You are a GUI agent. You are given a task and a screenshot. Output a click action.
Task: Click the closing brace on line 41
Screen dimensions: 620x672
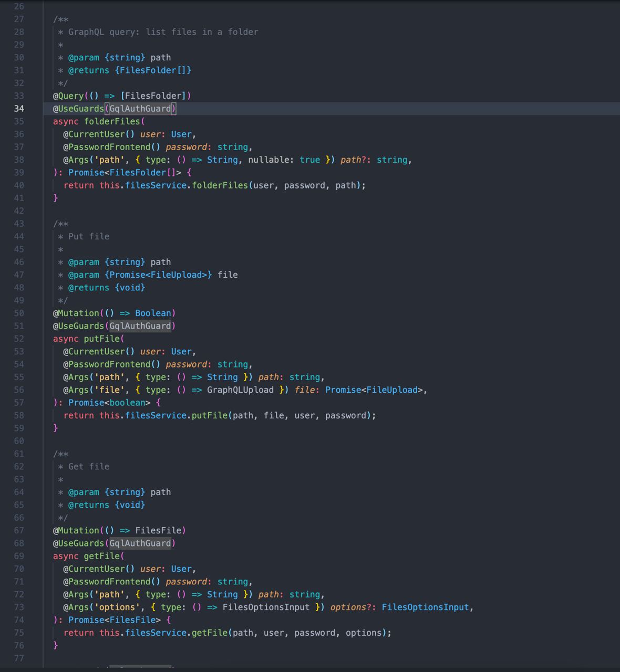click(x=56, y=198)
